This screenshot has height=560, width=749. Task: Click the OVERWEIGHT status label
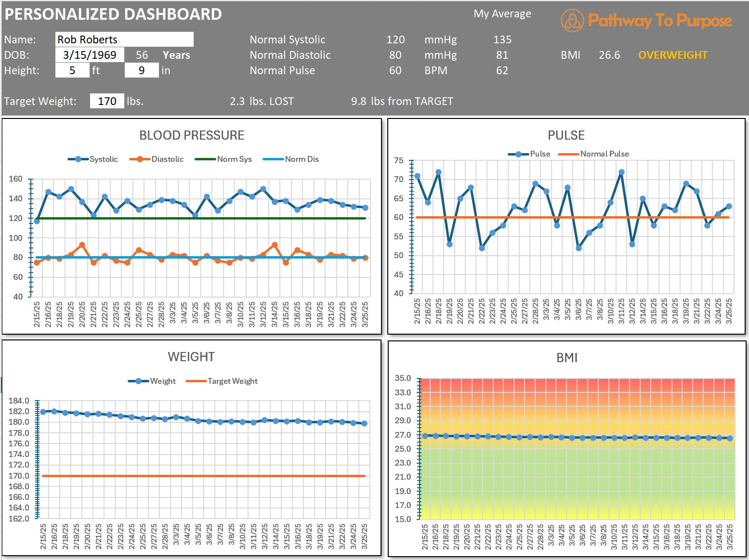(x=672, y=55)
